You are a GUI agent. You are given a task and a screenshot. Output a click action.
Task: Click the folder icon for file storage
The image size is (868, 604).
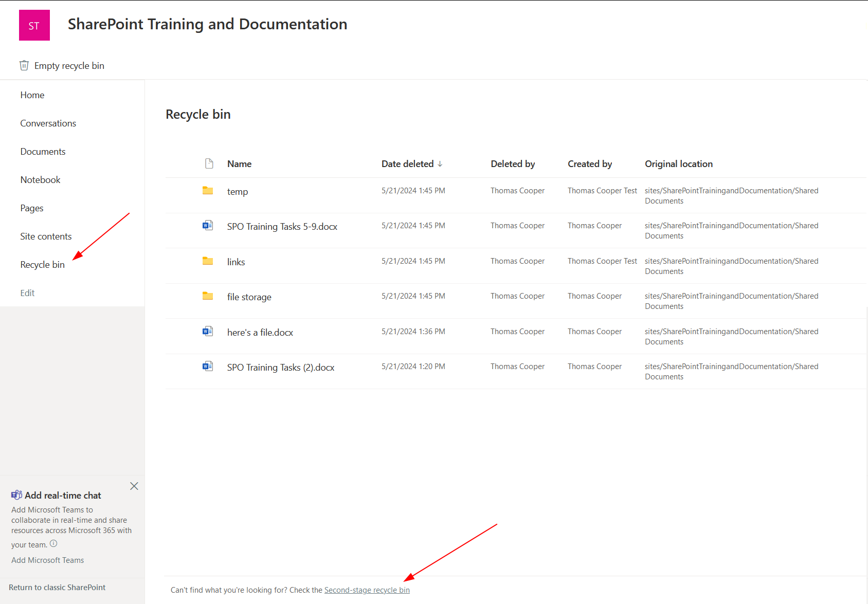coord(208,296)
